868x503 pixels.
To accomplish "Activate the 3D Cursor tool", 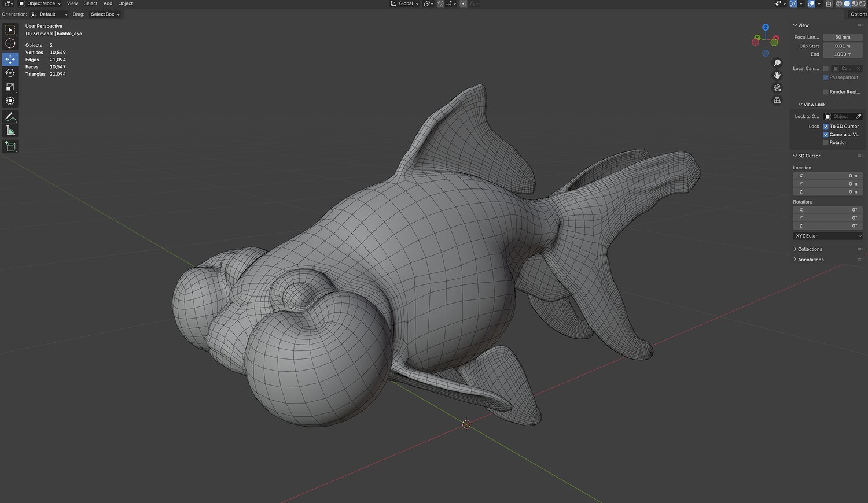I will tap(10, 43).
